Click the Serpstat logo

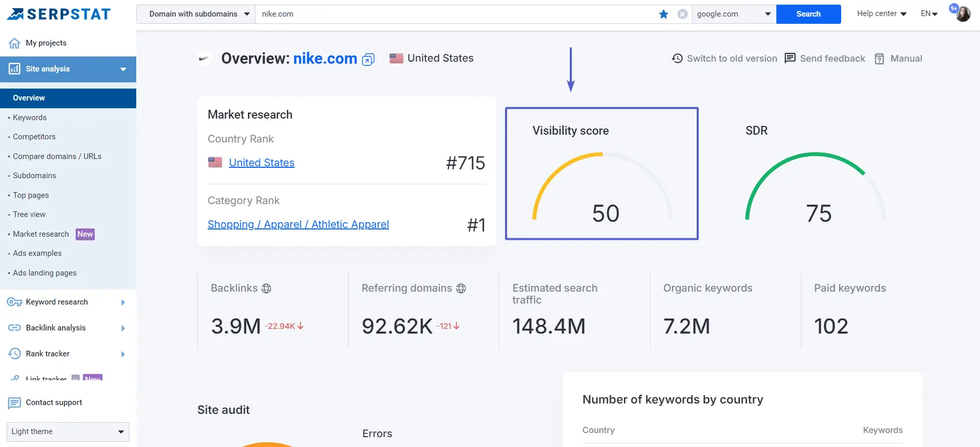click(x=59, y=14)
